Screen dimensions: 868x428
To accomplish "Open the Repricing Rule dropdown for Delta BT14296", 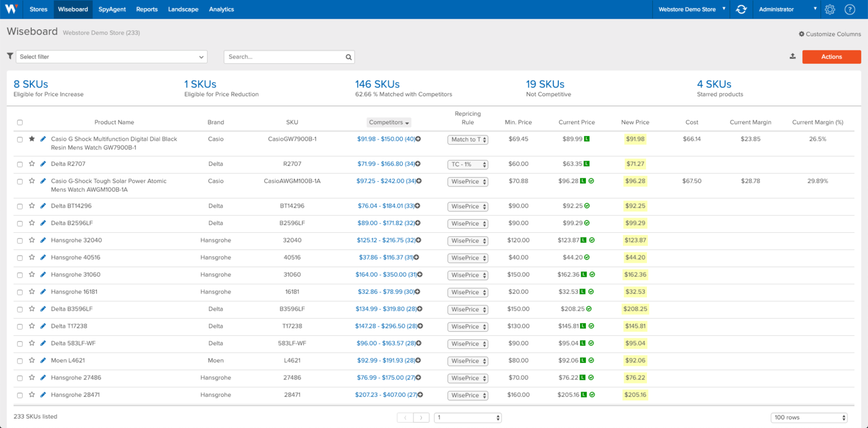I will pos(467,206).
